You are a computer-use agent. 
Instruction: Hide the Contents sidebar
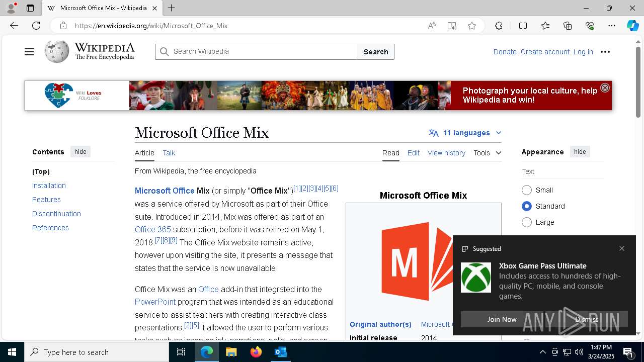[80, 152]
